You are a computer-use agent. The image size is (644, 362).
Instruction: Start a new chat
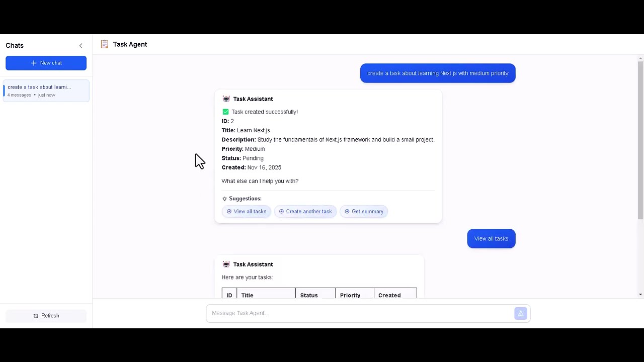coord(46,63)
